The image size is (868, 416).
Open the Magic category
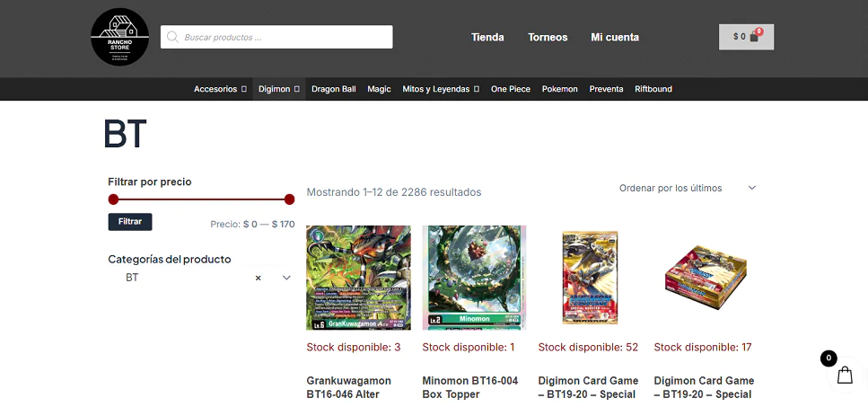[379, 89]
